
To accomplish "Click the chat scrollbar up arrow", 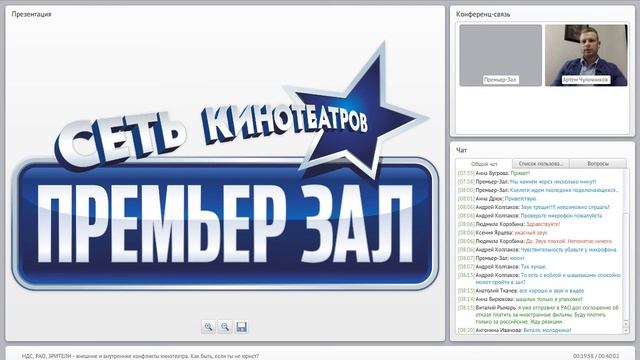I will pos(626,324).
